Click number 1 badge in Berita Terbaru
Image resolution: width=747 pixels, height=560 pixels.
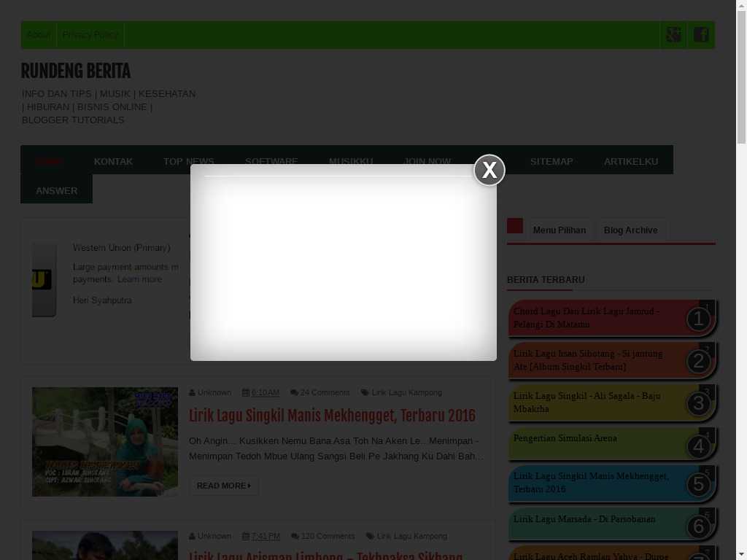(698, 319)
